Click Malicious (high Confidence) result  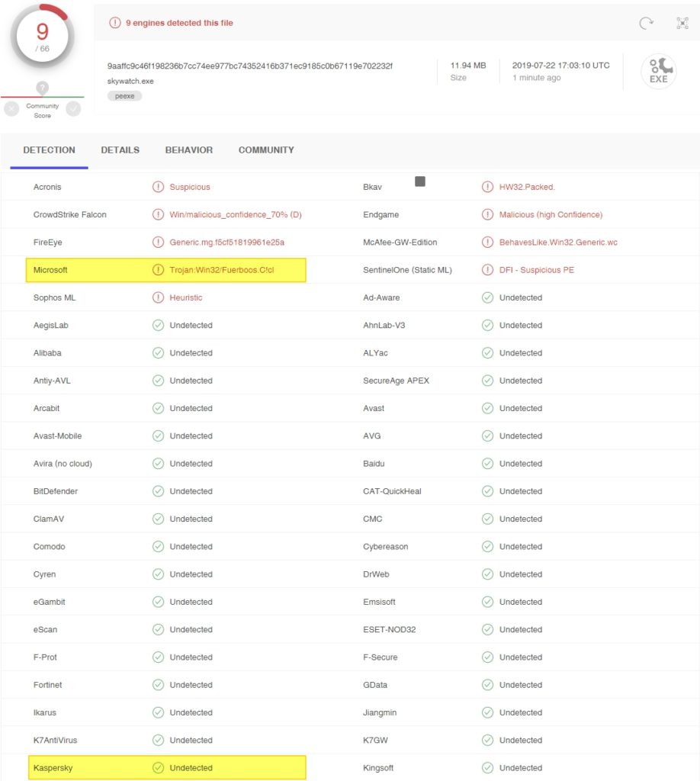tap(551, 214)
